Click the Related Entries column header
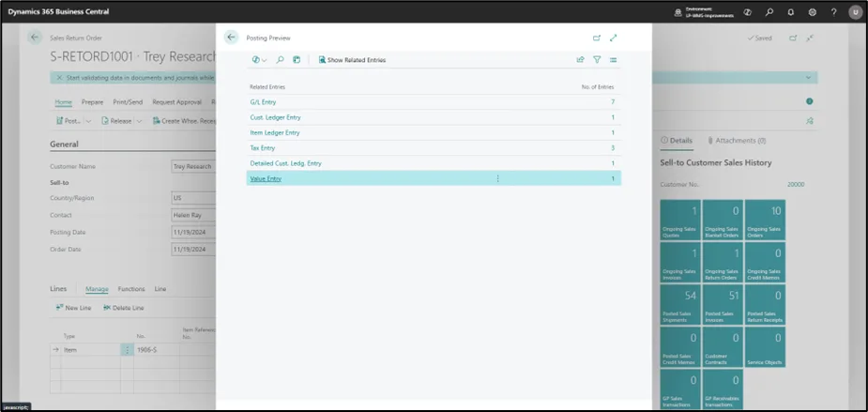Screen dimensions: 868x412 click(267, 87)
